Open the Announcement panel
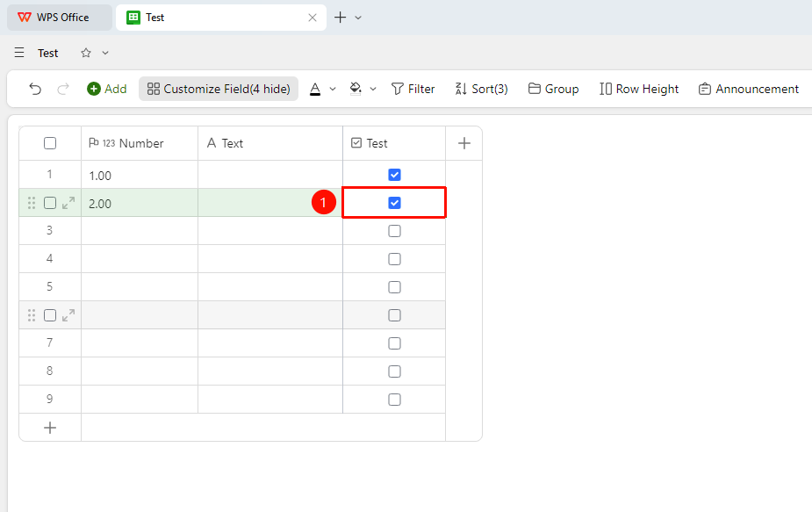This screenshot has width=812, height=512. [748, 89]
